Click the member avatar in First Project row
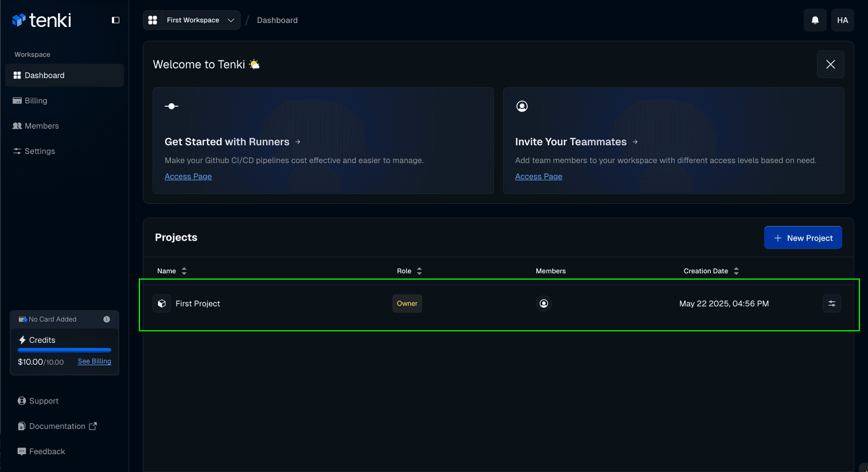 tap(544, 303)
